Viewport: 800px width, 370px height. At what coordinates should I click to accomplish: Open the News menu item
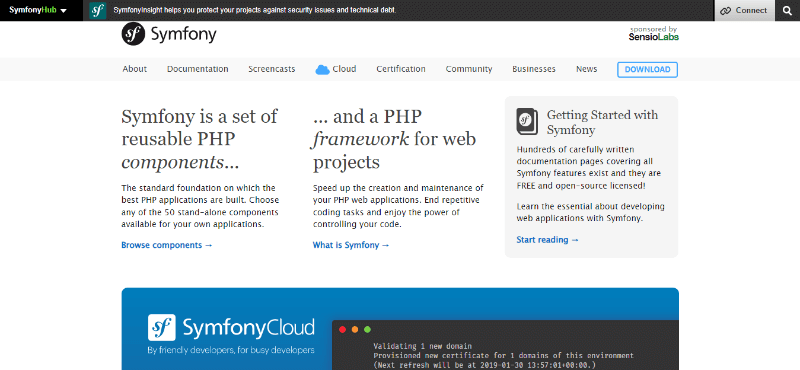[x=587, y=69]
